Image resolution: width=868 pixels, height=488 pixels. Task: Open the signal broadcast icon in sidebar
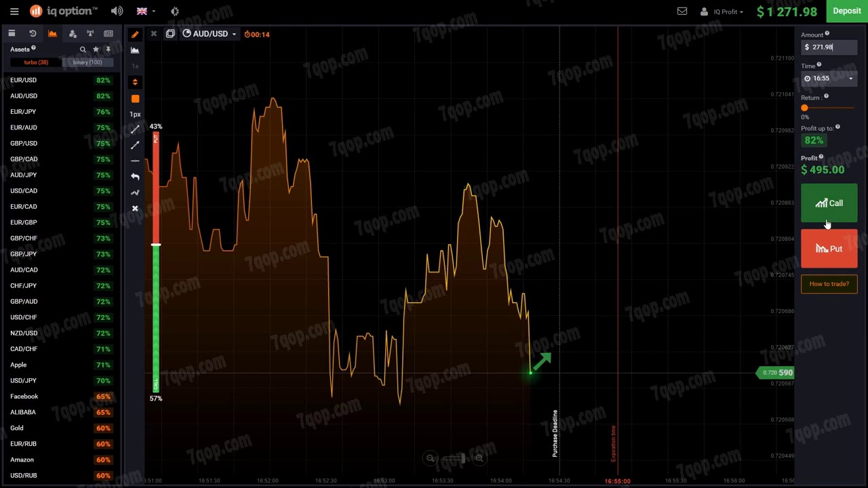click(90, 33)
